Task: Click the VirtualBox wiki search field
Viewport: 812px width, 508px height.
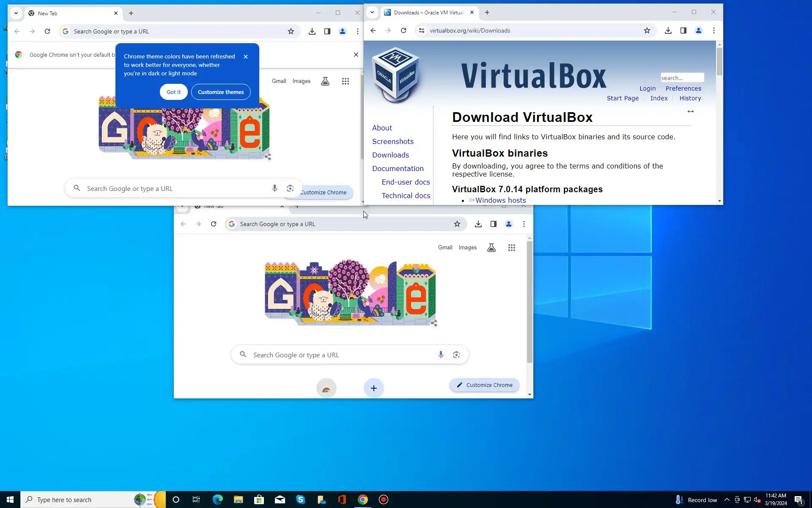Action: [682, 78]
